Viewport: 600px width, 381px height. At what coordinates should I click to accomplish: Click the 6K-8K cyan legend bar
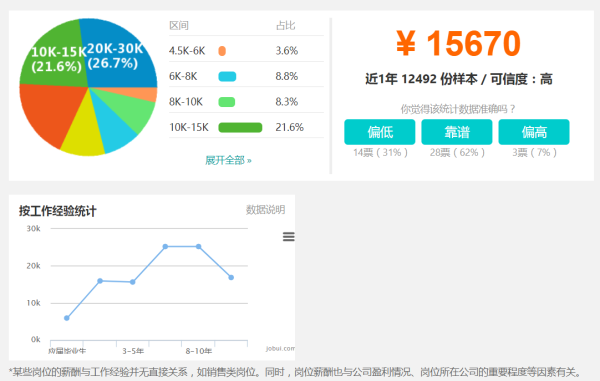click(227, 77)
